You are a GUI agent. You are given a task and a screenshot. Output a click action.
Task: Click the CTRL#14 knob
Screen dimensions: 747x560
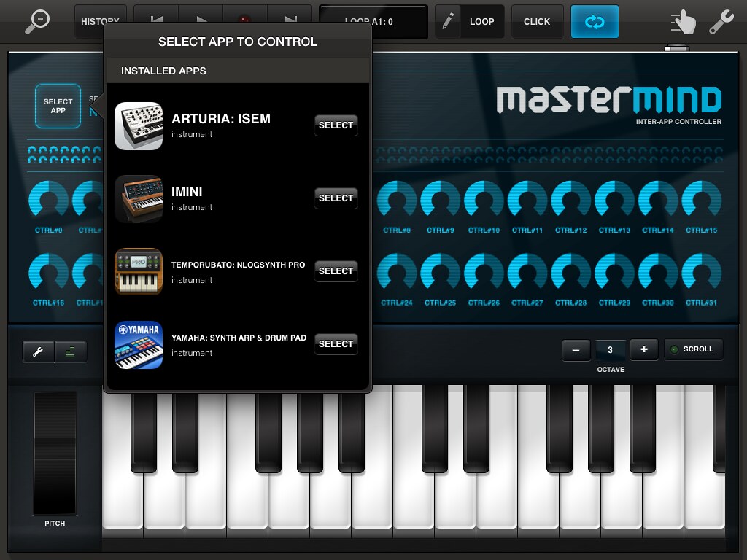coord(658,200)
